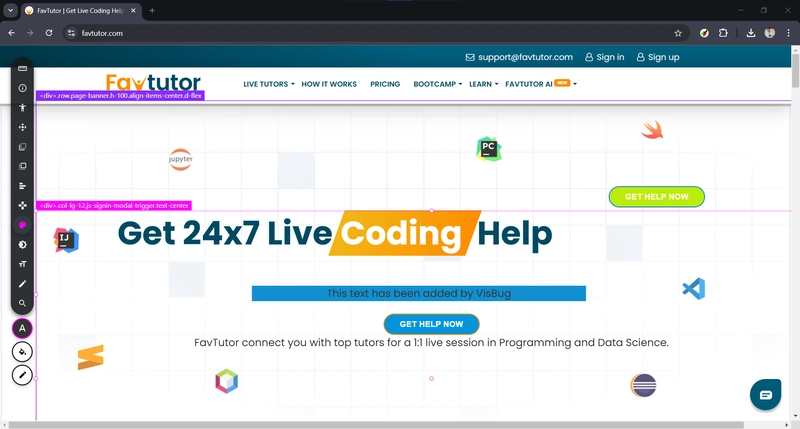Screen dimensions: 800x429
Task: Activate the pink Hue Shift tool
Action: 22,225
